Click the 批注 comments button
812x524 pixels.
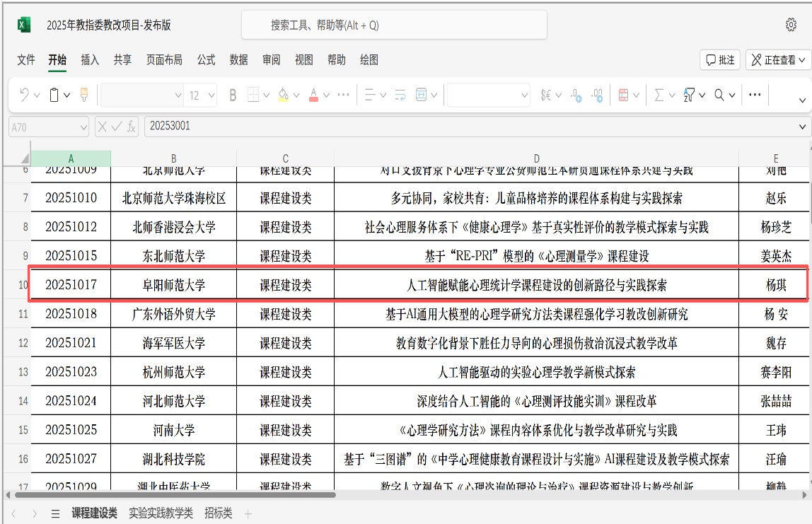coord(719,60)
